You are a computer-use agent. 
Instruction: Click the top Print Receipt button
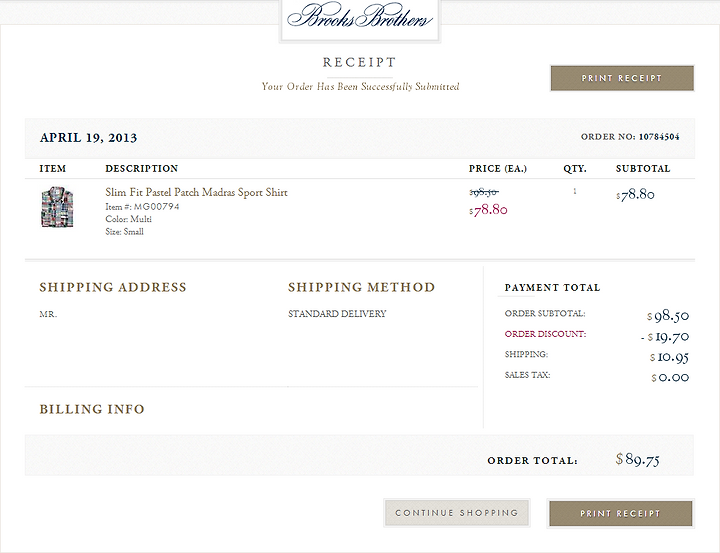tap(622, 78)
